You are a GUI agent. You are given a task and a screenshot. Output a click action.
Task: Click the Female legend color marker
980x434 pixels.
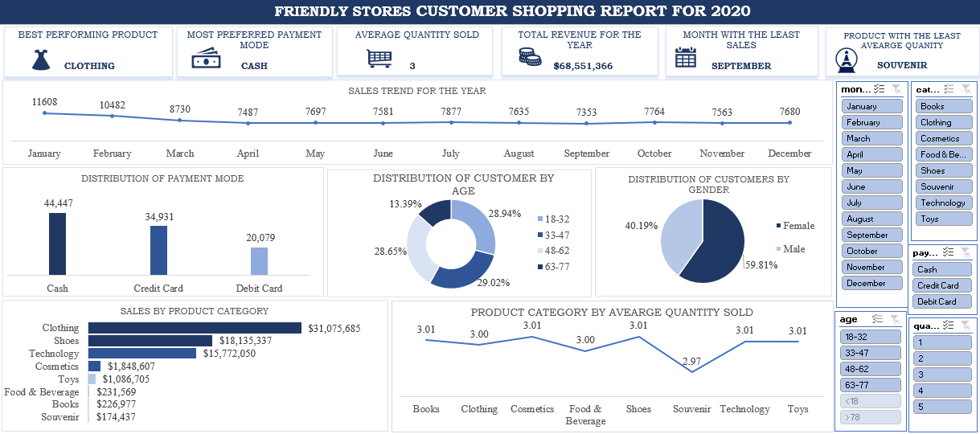point(778,226)
